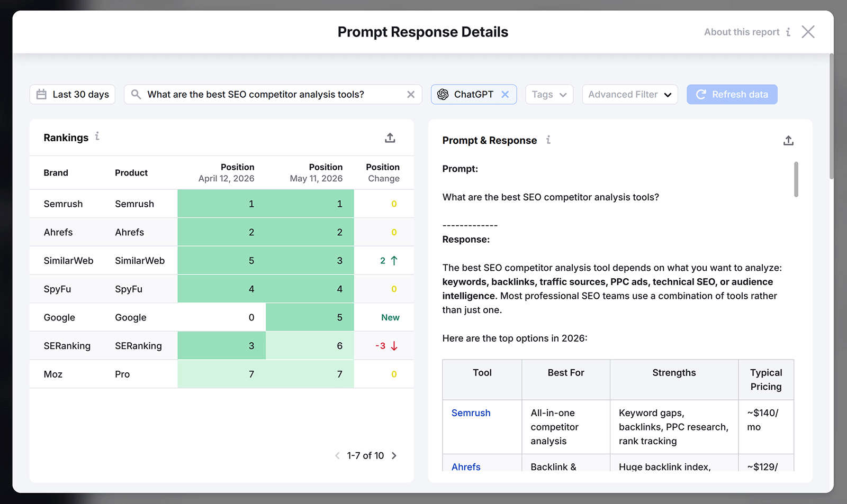Click the Typical Pricing header cell
Viewport: 847px width, 504px height.
pos(766,380)
